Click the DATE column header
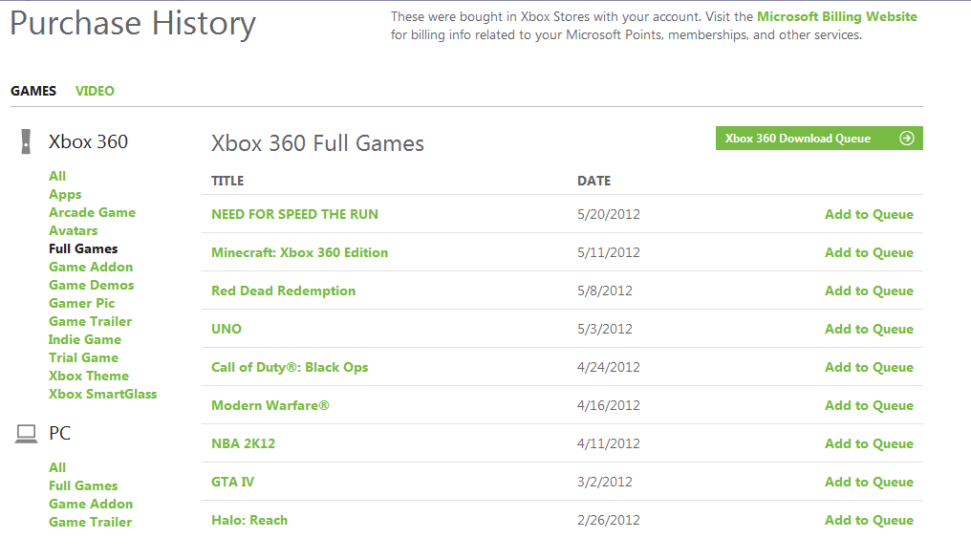The width and height of the screenshot is (971, 560). [x=593, y=181]
